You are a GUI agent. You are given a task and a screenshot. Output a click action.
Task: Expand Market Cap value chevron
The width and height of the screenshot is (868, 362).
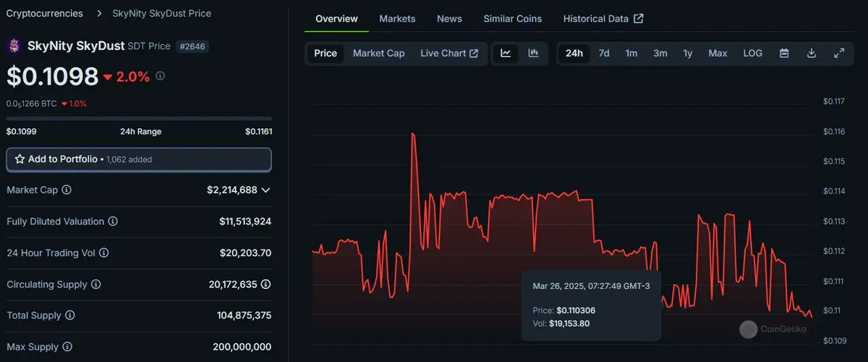click(x=265, y=190)
